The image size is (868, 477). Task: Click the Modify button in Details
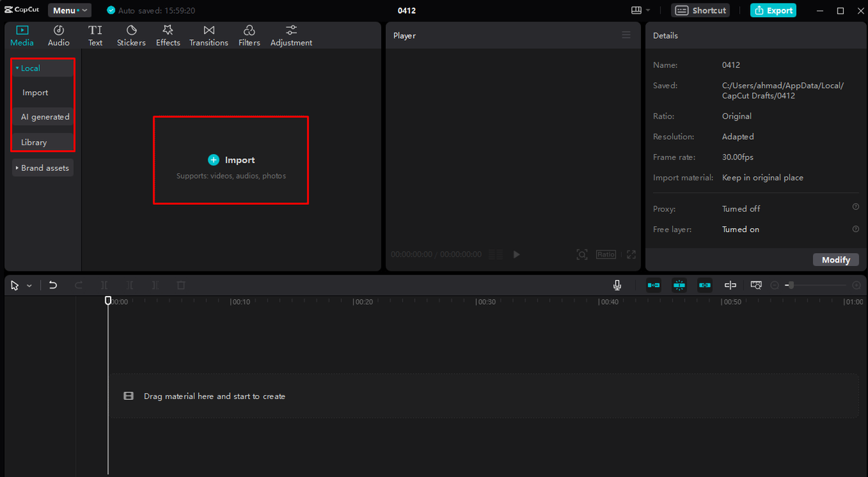click(836, 260)
